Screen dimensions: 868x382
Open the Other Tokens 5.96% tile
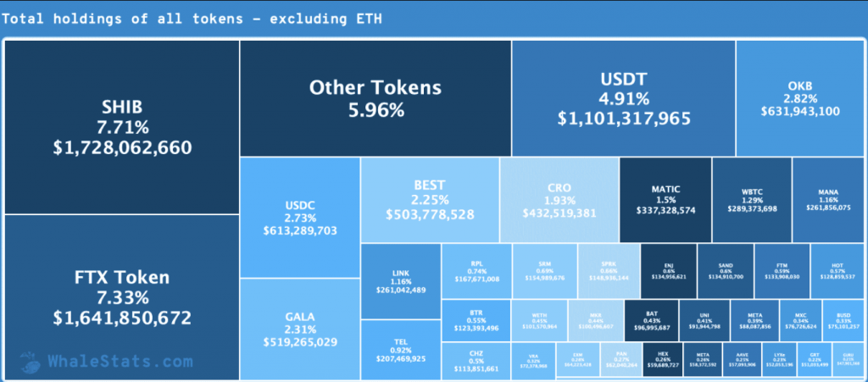pyautogui.click(x=375, y=97)
